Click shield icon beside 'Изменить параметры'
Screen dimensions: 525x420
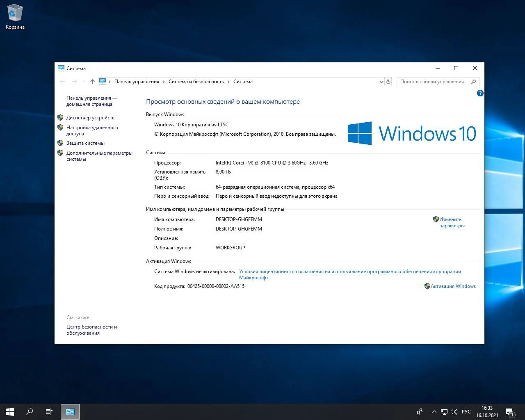coord(436,219)
